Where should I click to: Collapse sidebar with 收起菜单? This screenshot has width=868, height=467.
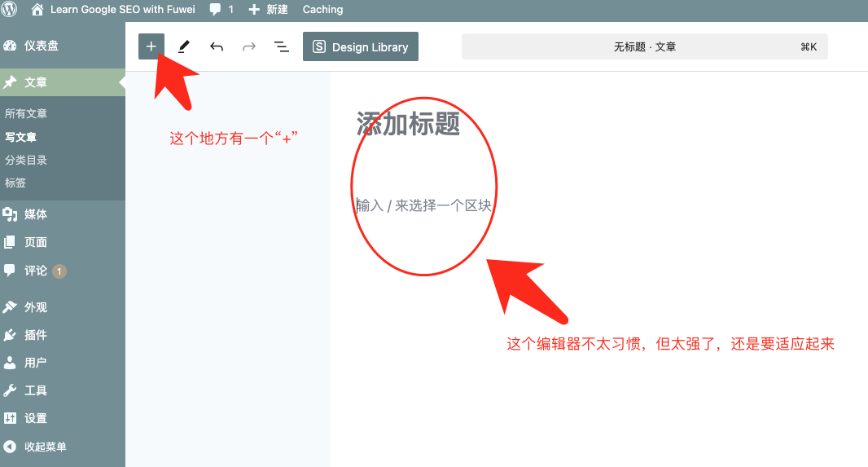coord(45,447)
